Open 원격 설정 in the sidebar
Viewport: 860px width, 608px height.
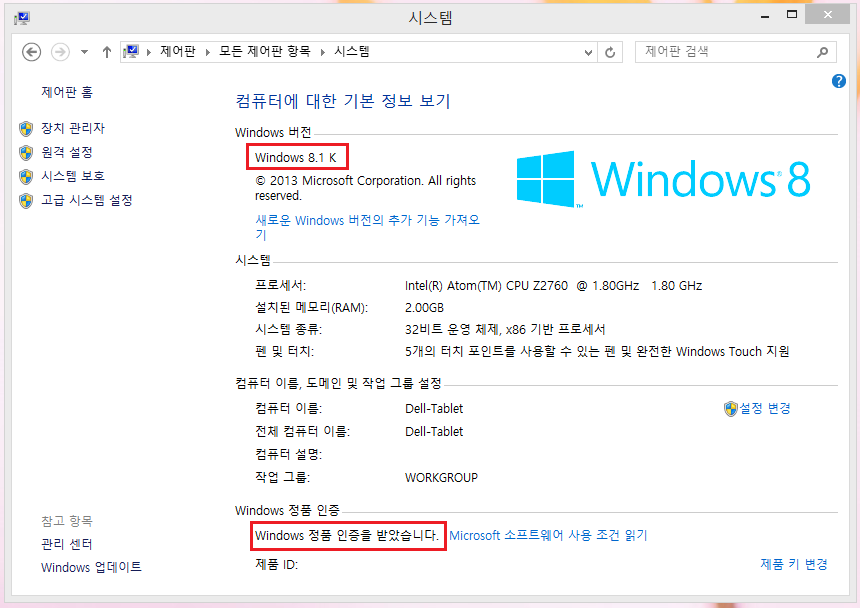click(x=67, y=152)
